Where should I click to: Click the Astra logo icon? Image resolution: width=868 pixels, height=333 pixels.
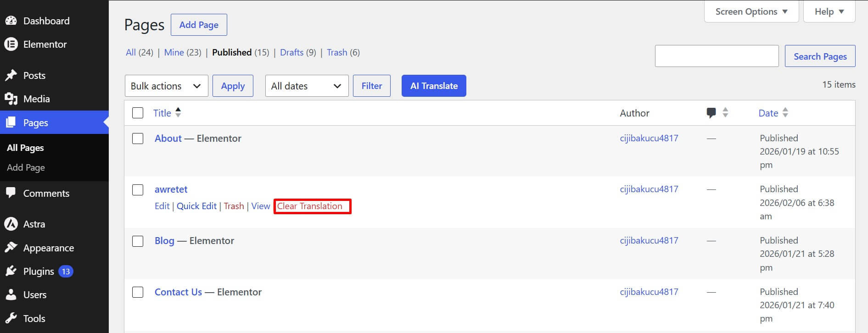pyautogui.click(x=11, y=224)
